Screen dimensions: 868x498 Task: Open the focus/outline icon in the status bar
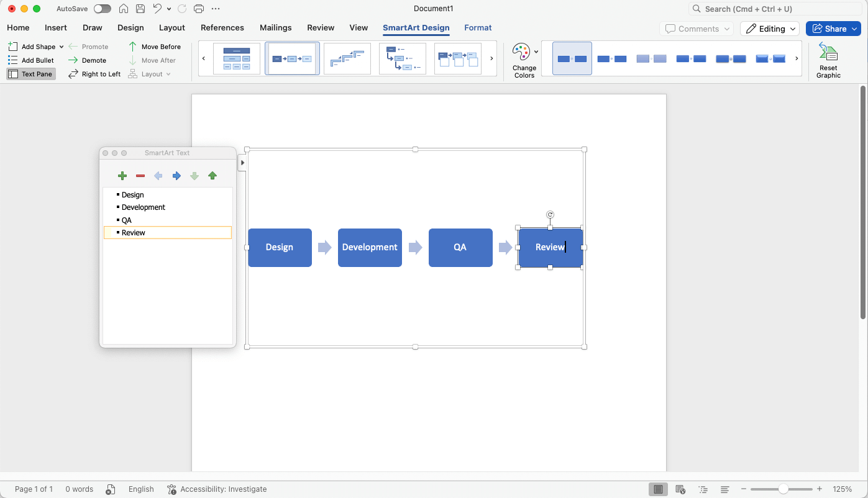tap(703, 489)
